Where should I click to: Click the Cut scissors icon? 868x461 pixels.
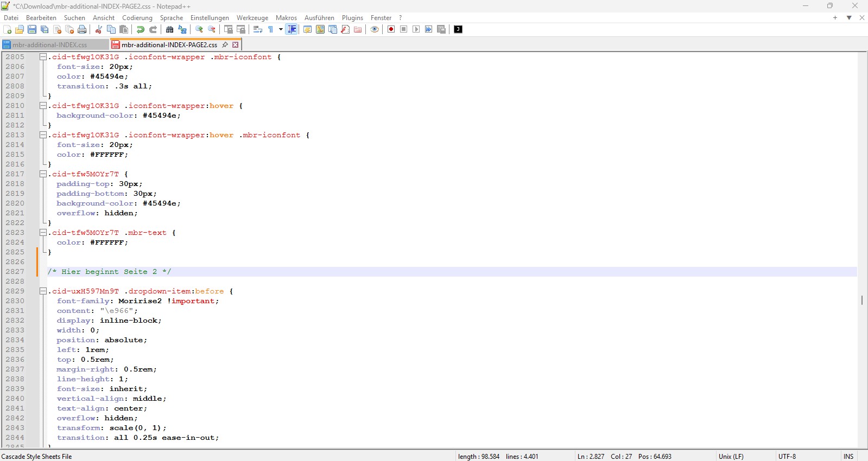[99, 29]
